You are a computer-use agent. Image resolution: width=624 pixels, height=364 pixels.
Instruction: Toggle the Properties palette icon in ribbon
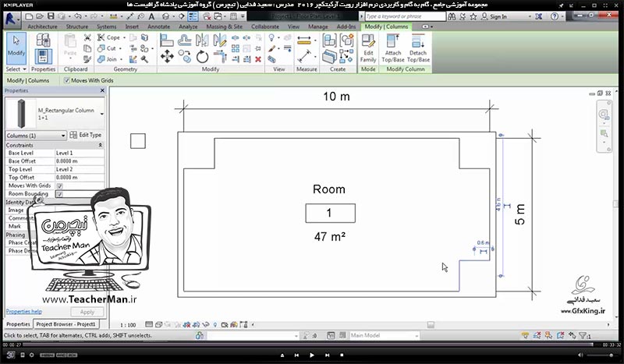coord(43,56)
